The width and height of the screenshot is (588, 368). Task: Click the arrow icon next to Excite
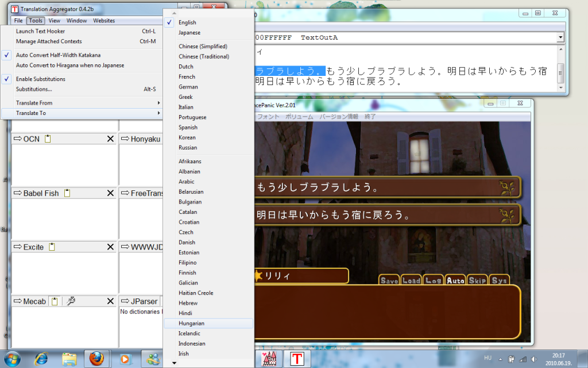[x=17, y=247]
